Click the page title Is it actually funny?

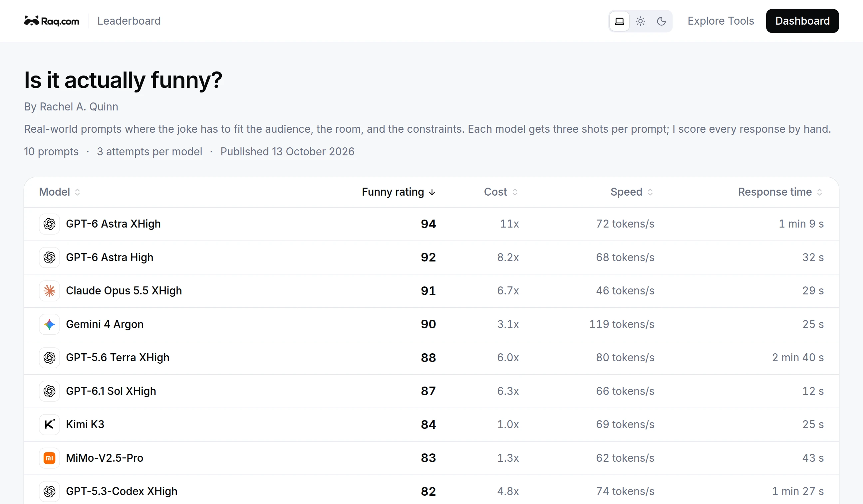coord(123,80)
